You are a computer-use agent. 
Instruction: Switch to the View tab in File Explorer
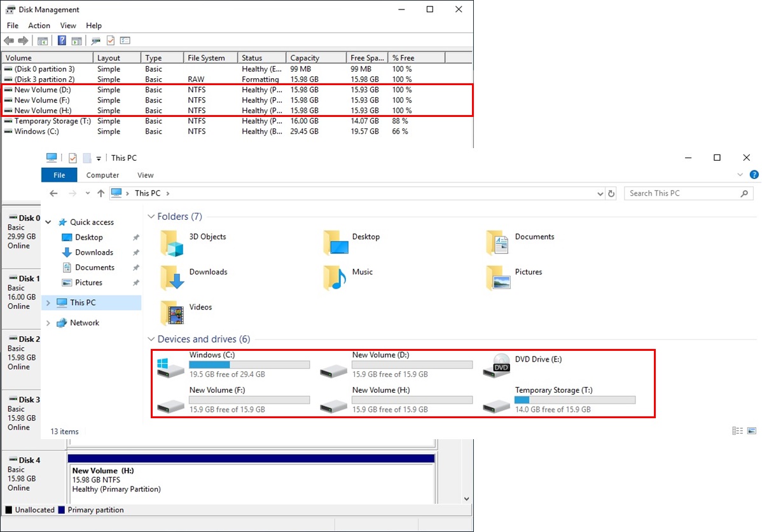point(145,175)
